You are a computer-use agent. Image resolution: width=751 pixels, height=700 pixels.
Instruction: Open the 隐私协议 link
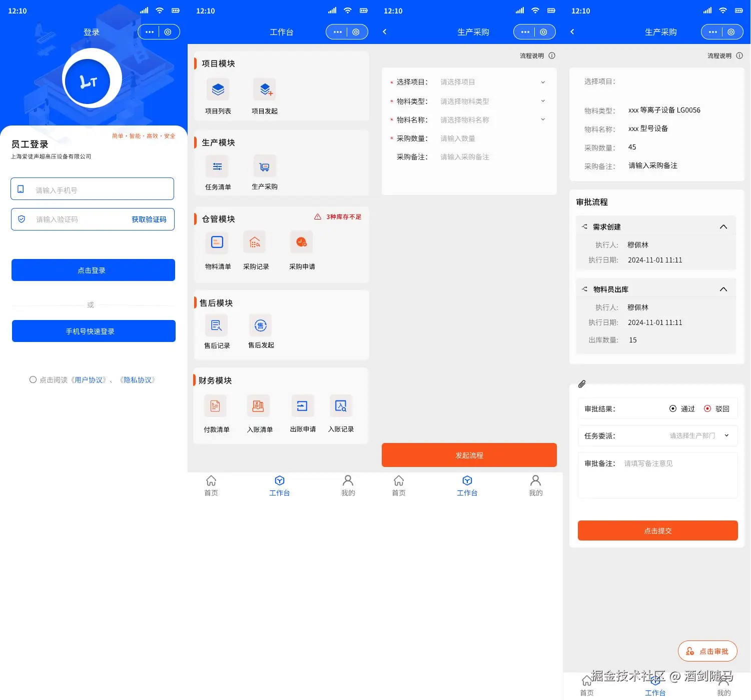pos(138,380)
